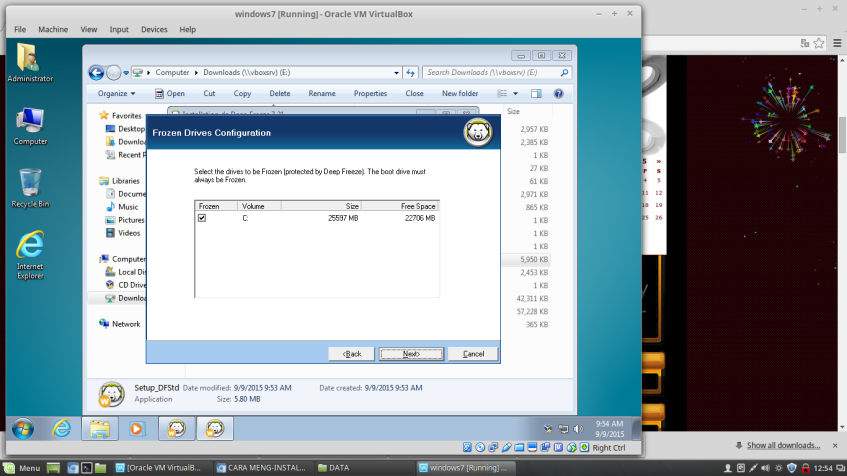Click the Explorer forward arrow button
847x476 pixels.
pyautogui.click(x=113, y=72)
